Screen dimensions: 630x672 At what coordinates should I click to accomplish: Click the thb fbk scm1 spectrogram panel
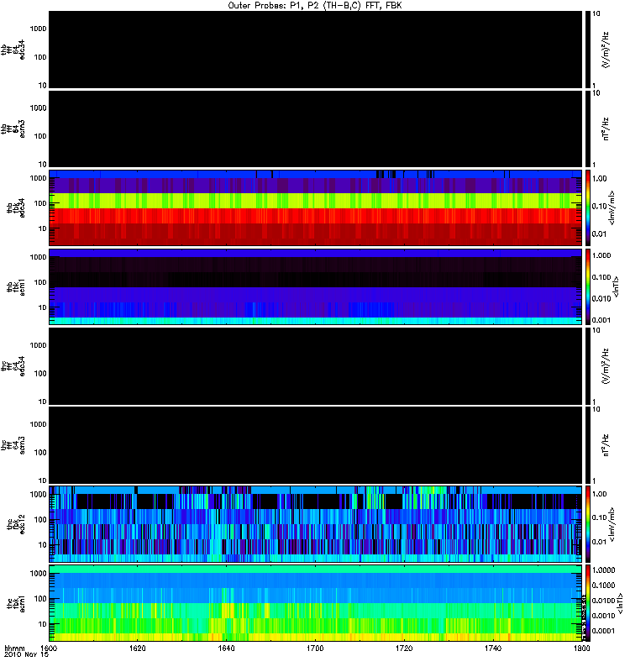(315, 286)
